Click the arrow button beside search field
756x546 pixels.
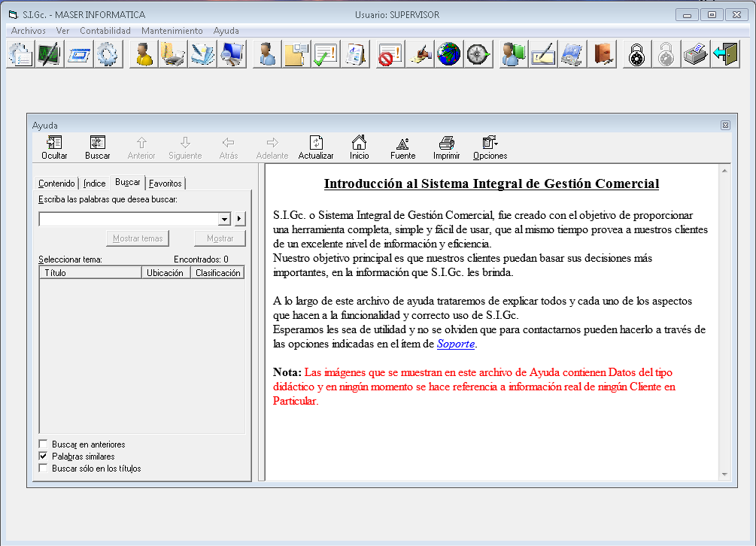pyautogui.click(x=240, y=219)
